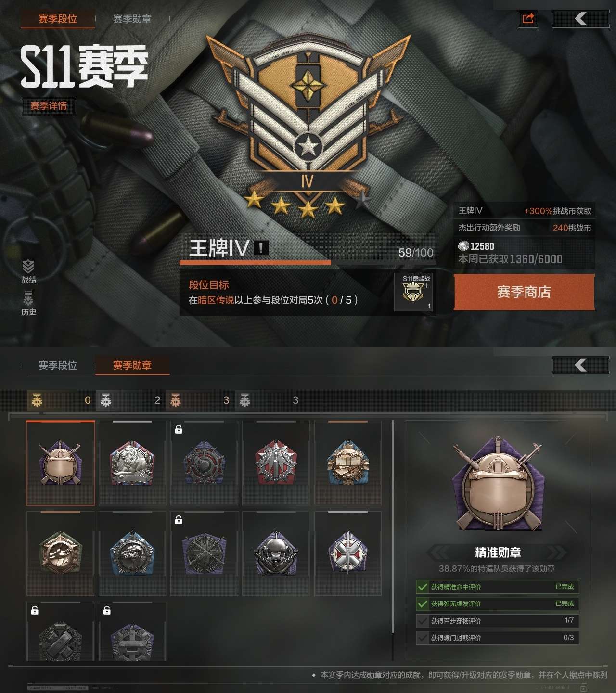This screenshot has height=693, width=616.
Task: Click the share icon at top right
Action: [528, 19]
